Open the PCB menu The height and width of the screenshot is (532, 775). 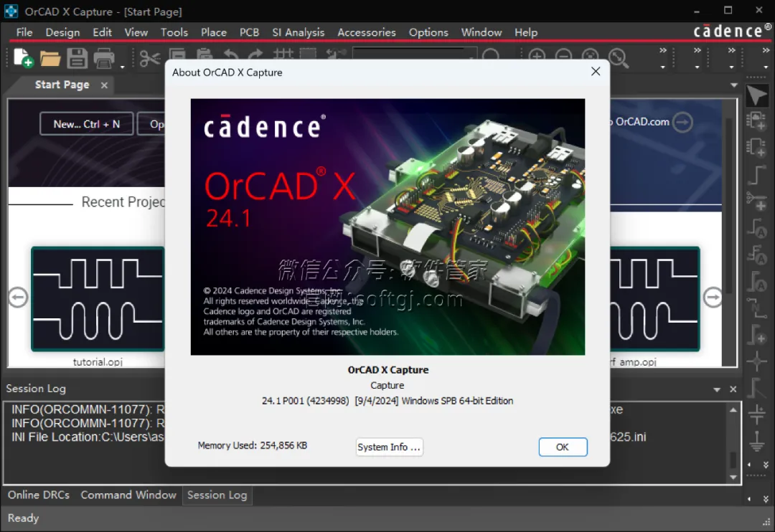click(249, 32)
